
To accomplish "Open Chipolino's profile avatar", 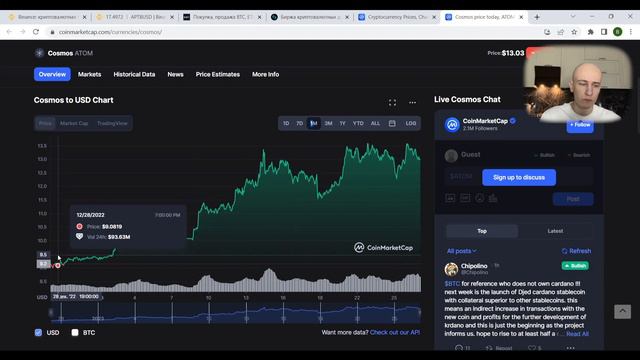I will (x=451, y=269).
